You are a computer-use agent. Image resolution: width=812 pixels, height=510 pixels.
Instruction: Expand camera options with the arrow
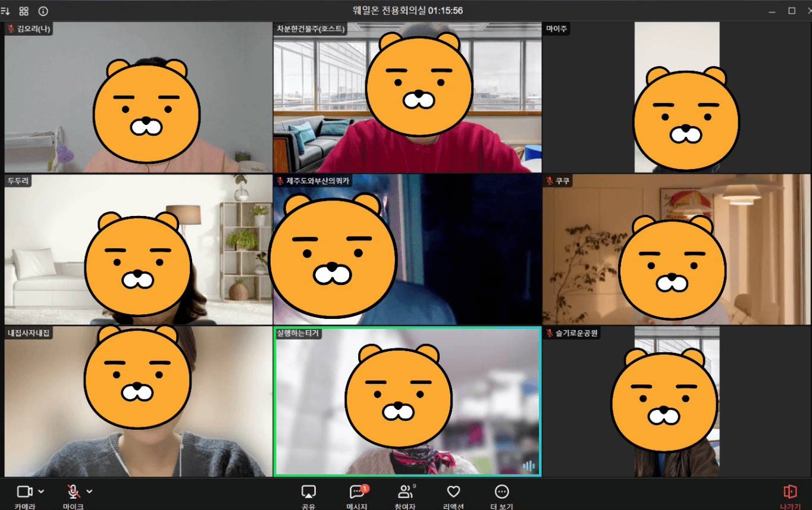41,492
